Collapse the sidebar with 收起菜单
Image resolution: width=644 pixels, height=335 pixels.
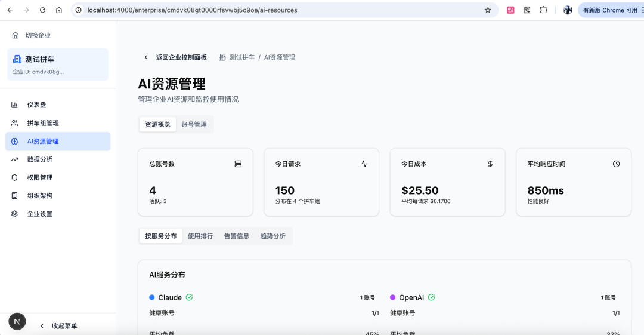[x=58, y=325]
